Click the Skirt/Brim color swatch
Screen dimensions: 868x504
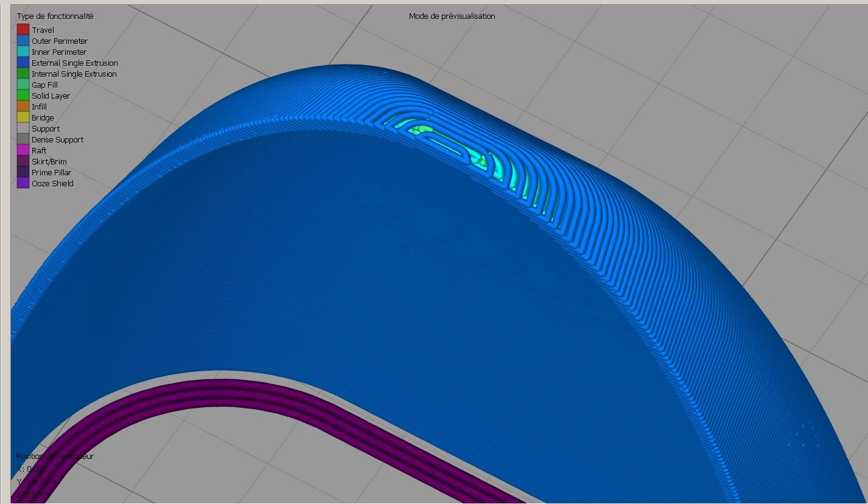23,161
